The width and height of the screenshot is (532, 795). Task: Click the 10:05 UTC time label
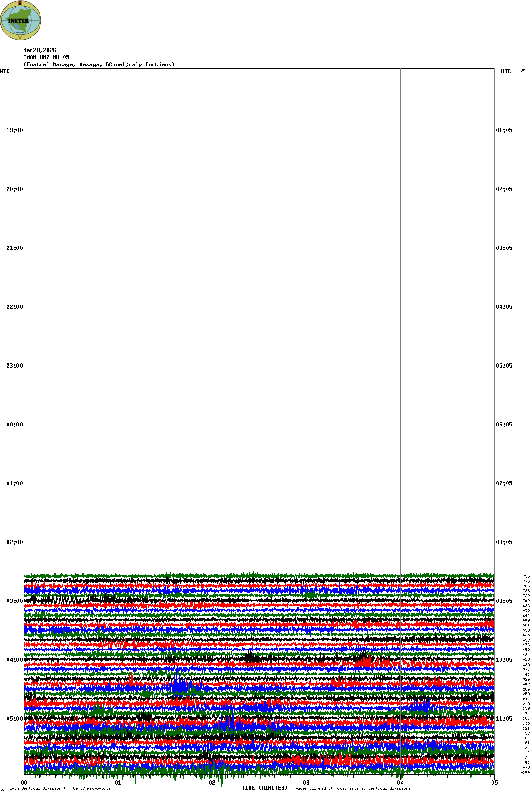[x=504, y=660]
